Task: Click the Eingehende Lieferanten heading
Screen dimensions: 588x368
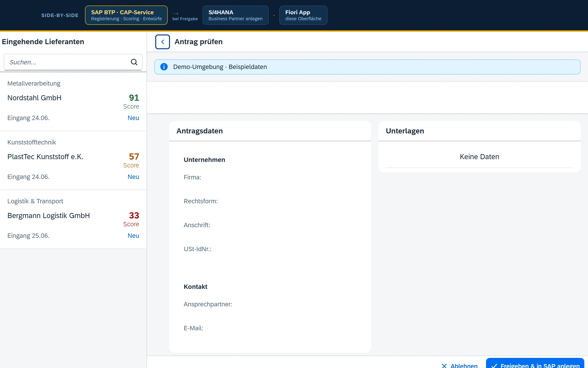Action: pos(43,42)
